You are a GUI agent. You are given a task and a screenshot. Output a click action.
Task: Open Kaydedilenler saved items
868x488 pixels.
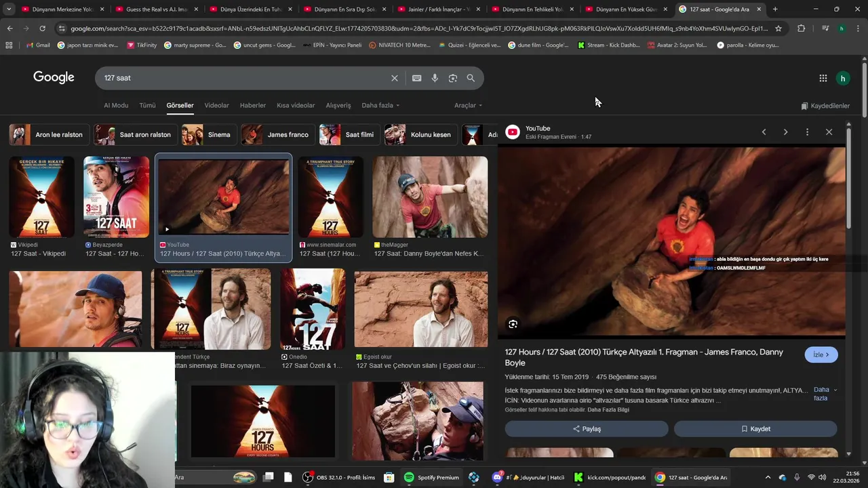click(825, 106)
